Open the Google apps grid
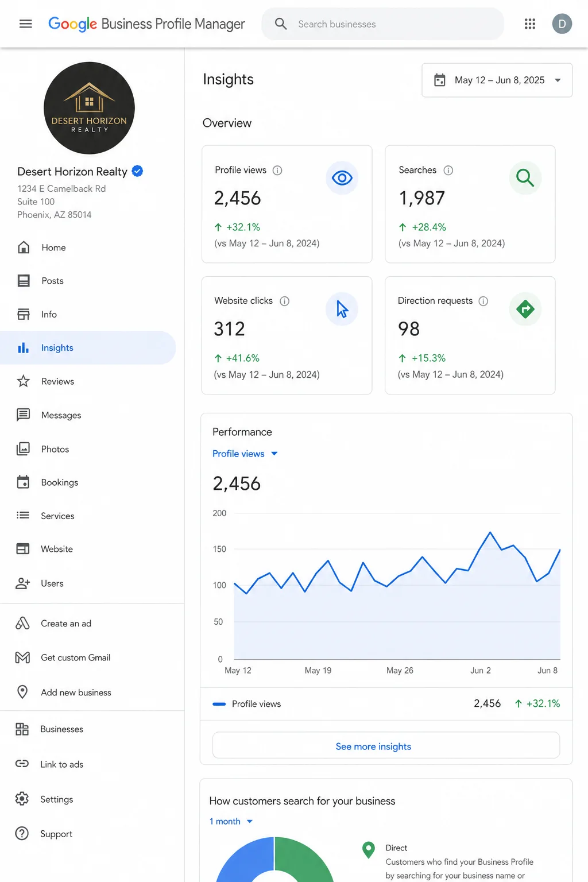The height and width of the screenshot is (882, 588). click(x=530, y=24)
